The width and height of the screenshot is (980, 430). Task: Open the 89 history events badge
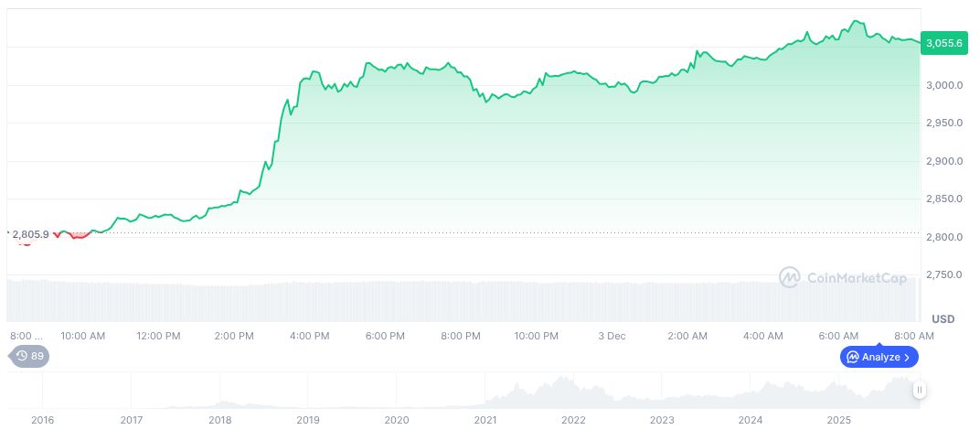point(30,356)
